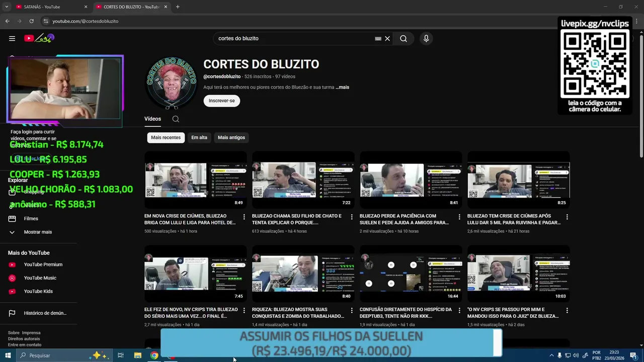
Task: Open the YouTube hamburger guide menu
Action: (x=12, y=38)
